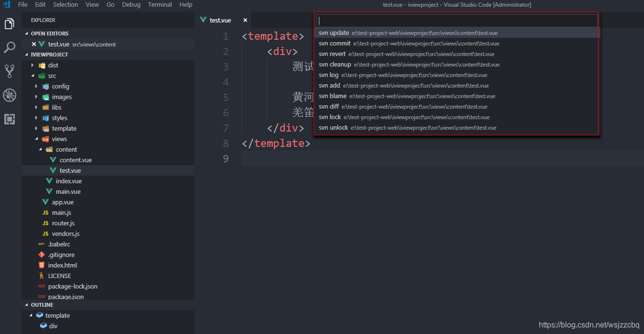Viewport: 644px width, 334px height.
Task: Open the Go menu
Action: pos(110,5)
